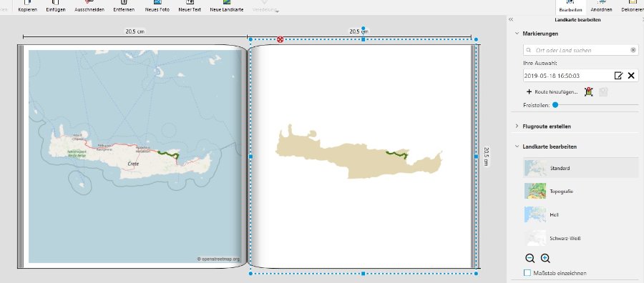This screenshot has width=644, height=283.
Task: Click the Neue Landkarte toolbar button
Action: (x=227, y=6)
